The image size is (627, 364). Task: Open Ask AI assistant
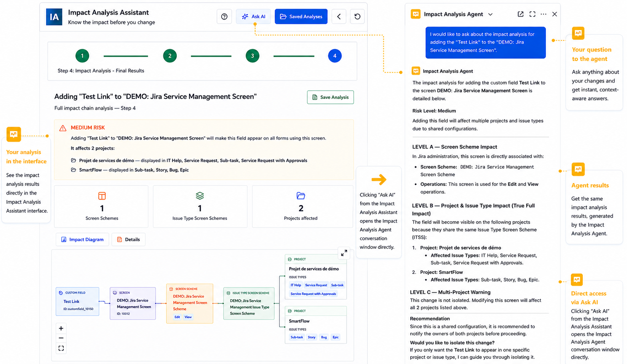pos(253,16)
